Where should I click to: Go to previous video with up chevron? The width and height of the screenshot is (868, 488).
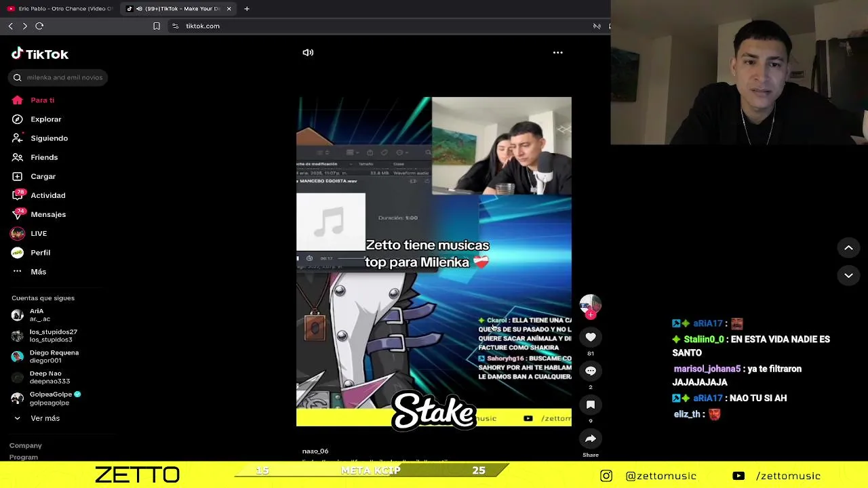pos(848,248)
